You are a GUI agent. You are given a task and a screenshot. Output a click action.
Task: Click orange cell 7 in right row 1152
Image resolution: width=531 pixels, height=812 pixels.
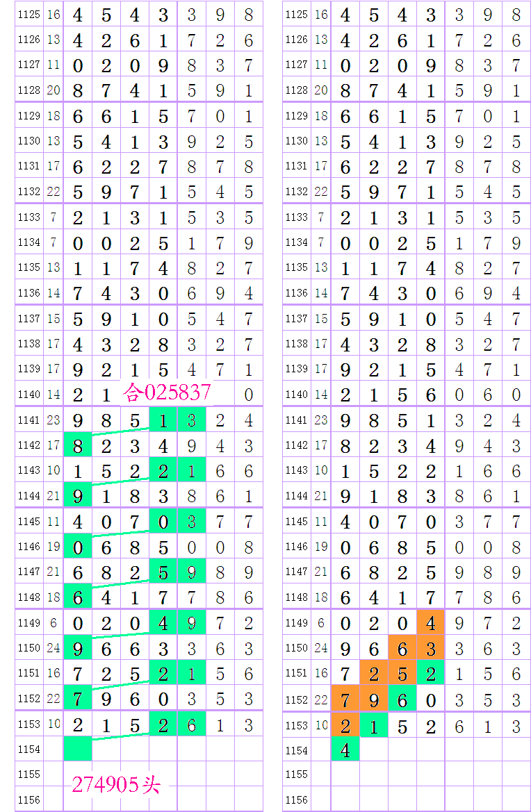point(345,699)
